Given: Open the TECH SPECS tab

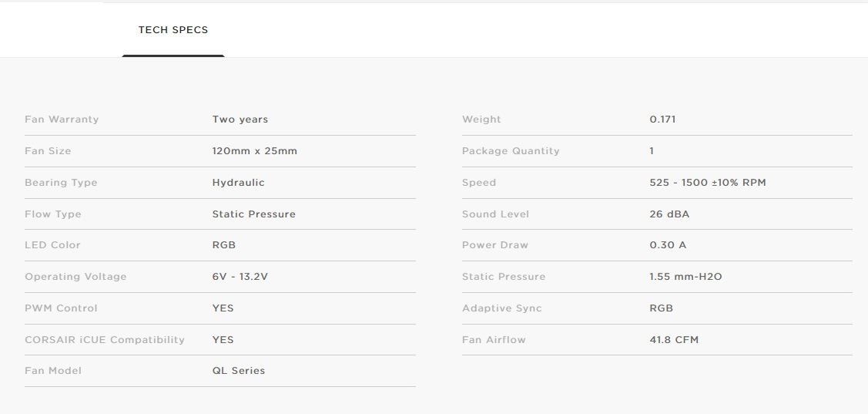Looking at the screenshot, I should tap(173, 30).
